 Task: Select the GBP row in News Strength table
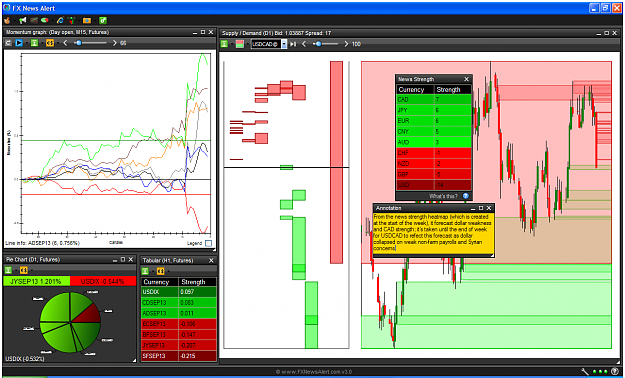pyautogui.click(x=434, y=174)
